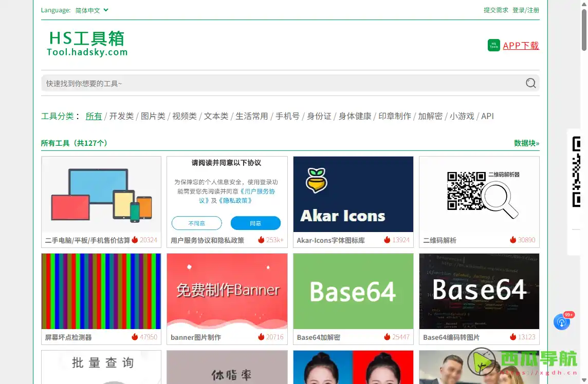Open the Language 简体中文 dropdown
This screenshot has width=588, height=384.
pyautogui.click(x=92, y=10)
